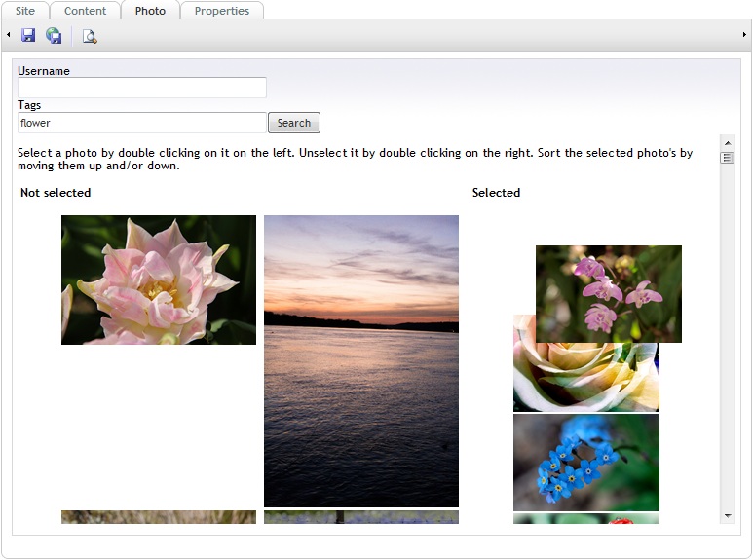Click the Save and publish globe icon
This screenshot has height=560, width=753.
click(x=54, y=35)
